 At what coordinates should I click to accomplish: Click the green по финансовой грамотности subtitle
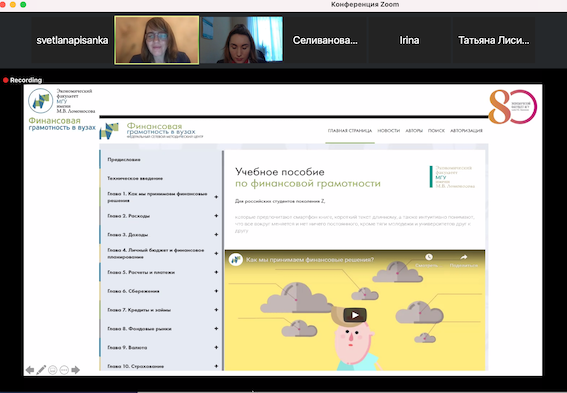308,184
